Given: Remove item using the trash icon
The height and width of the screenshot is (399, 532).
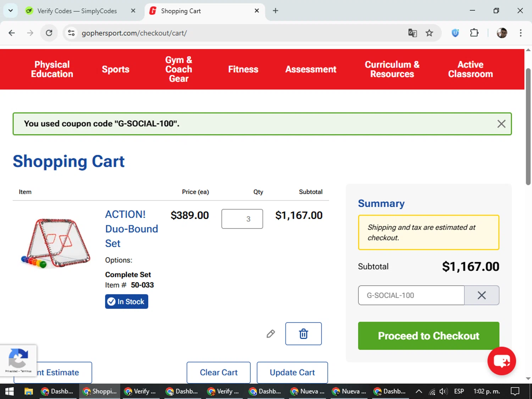Looking at the screenshot, I should (304, 334).
